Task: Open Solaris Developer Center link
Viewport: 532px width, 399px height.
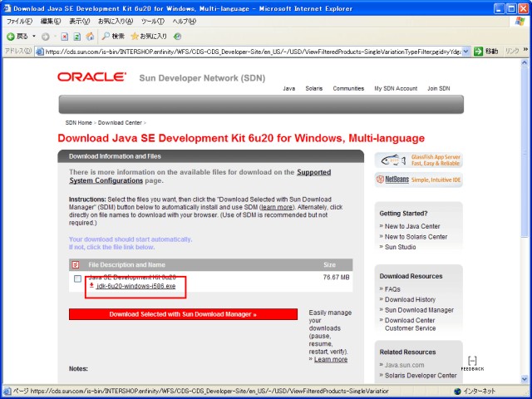Action: (x=421, y=376)
